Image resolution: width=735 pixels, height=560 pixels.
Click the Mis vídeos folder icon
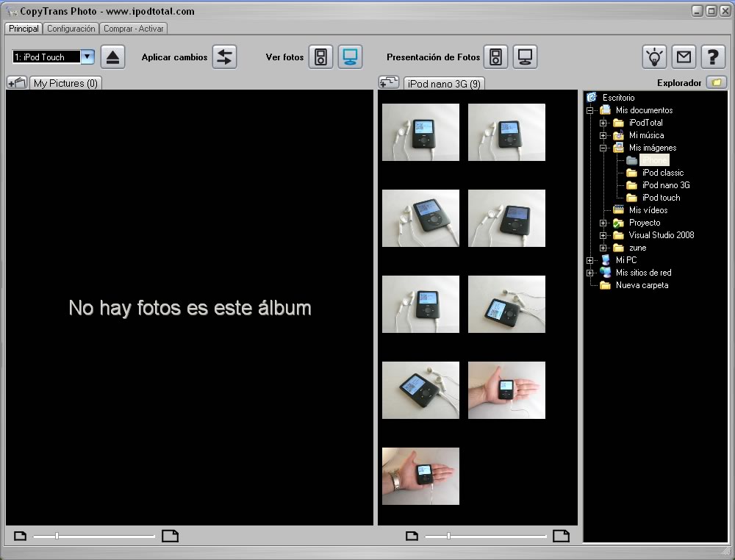pos(618,210)
